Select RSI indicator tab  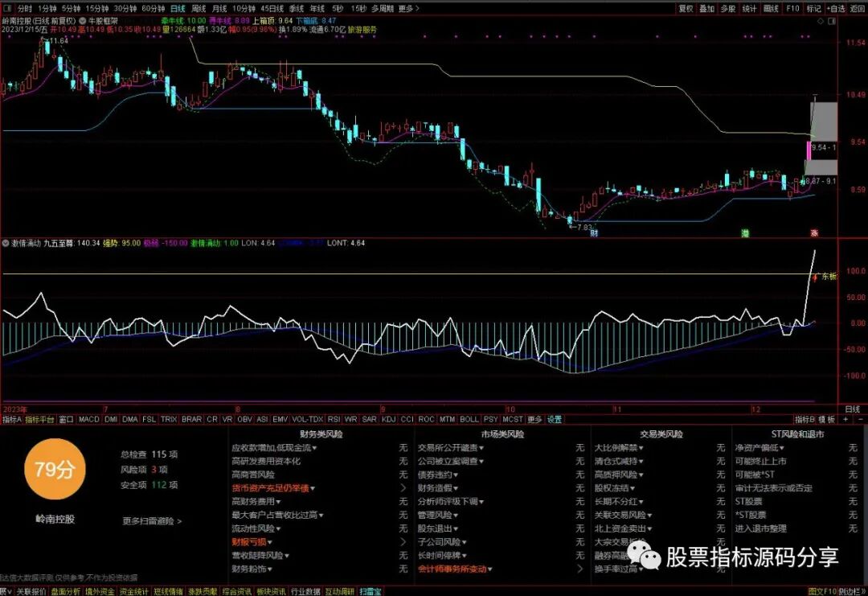tap(334, 420)
